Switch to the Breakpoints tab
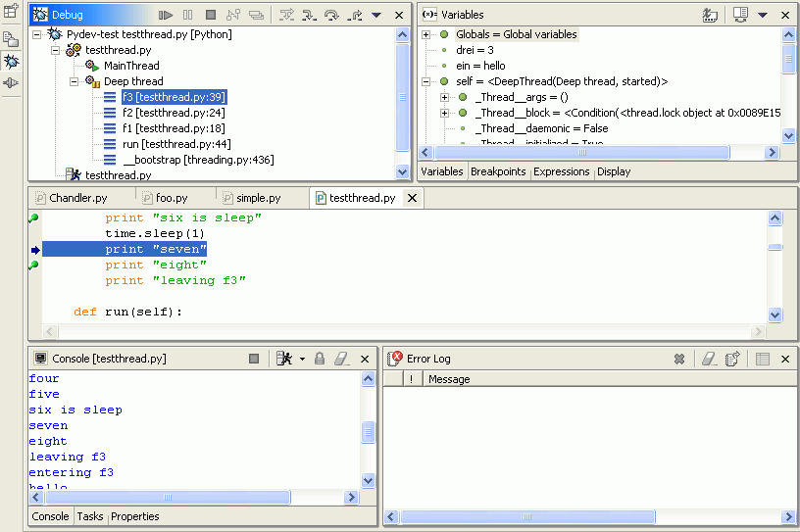Screen dimensions: 800x532 499,171
